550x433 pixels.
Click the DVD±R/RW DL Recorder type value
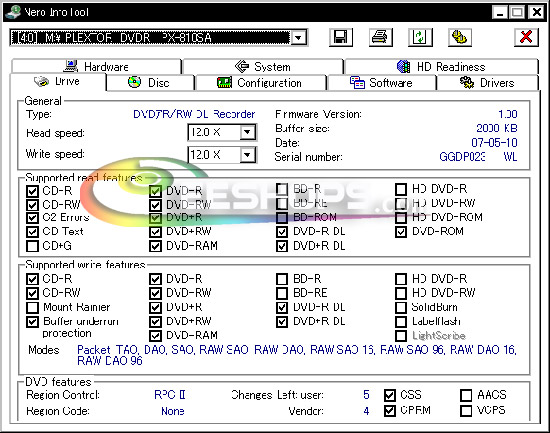(194, 114)
